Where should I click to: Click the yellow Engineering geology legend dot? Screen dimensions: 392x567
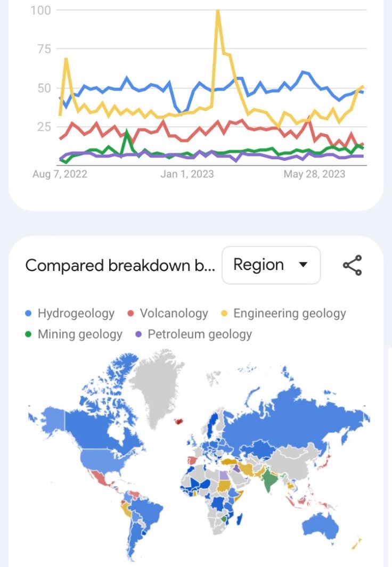coord(224,314)
